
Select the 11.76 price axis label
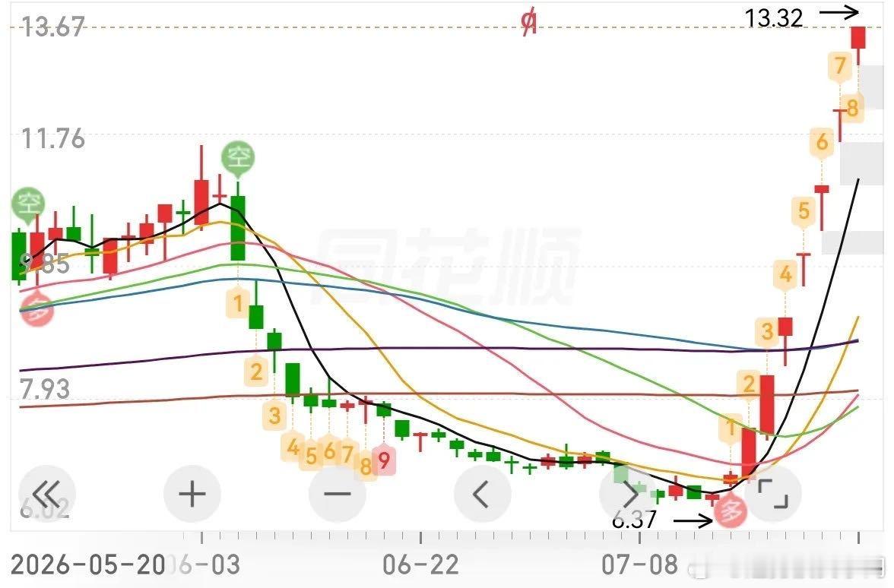pyautogui.click(x=52, y=138)
